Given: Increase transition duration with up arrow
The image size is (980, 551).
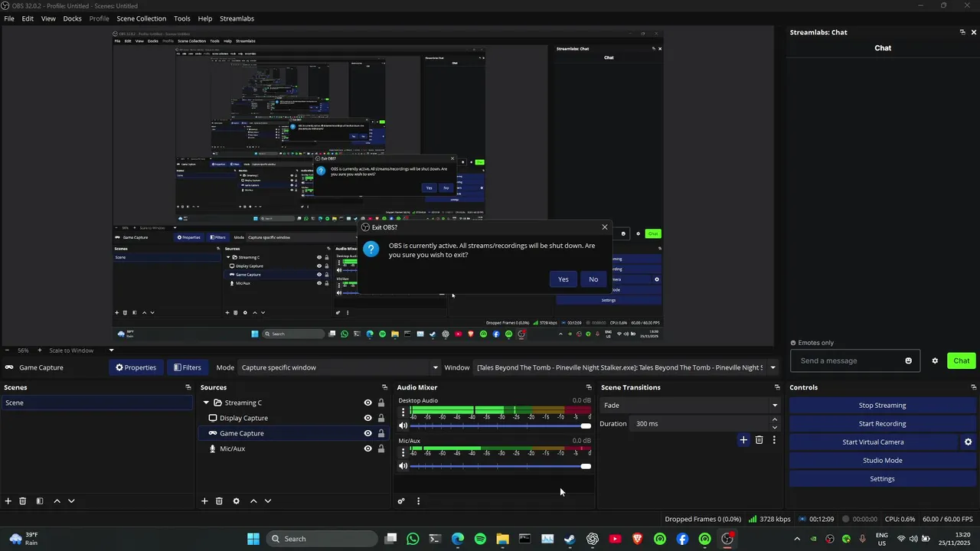Looking at the screenshot, I should pos(774,420).
